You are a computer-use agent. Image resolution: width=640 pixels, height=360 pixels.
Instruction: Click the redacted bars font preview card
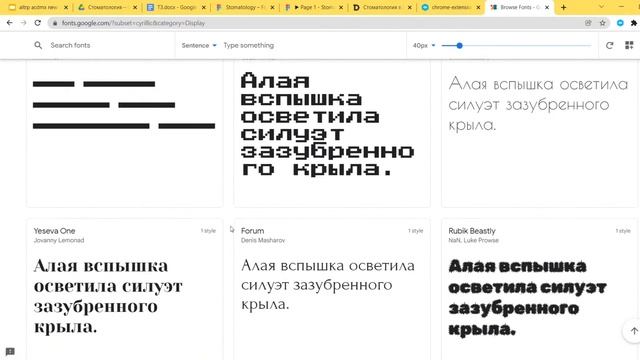click(124, 133)
